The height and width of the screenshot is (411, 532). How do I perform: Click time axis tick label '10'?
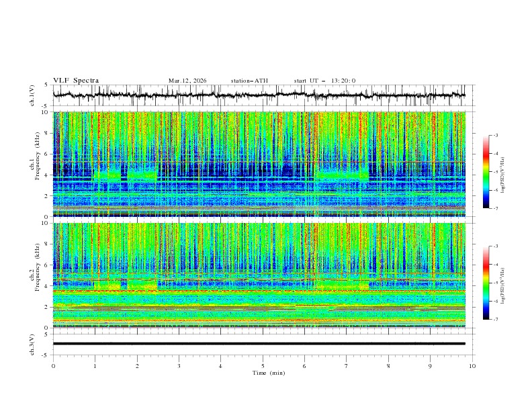click(472, 366)
